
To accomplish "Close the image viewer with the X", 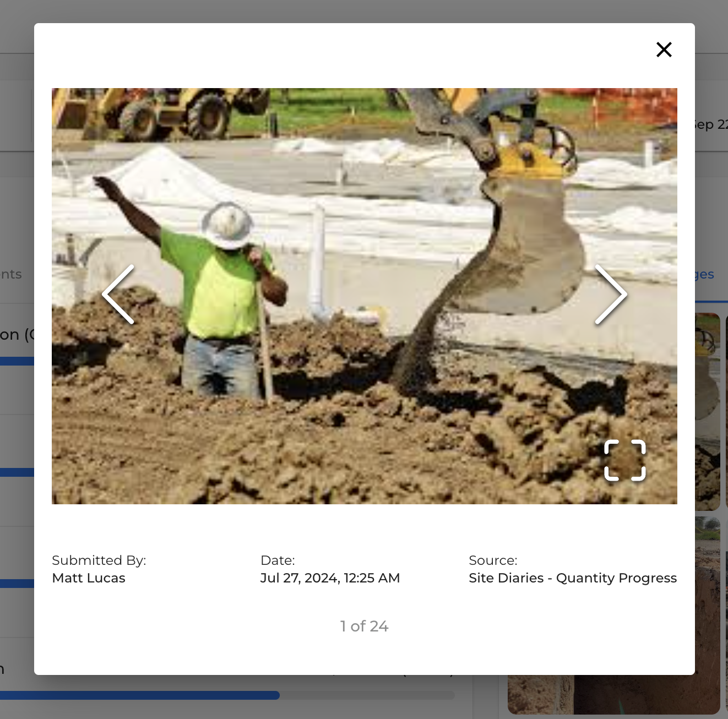I will pos(664,50).
